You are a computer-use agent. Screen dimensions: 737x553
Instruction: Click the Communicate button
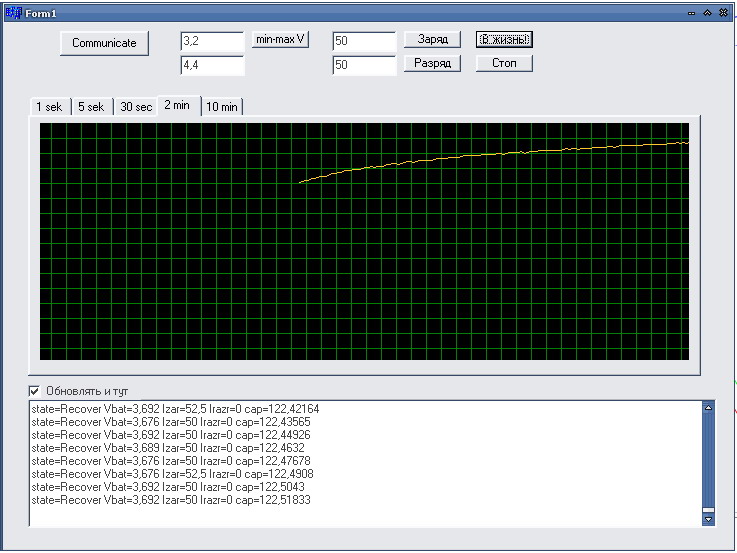click(104, 43)
